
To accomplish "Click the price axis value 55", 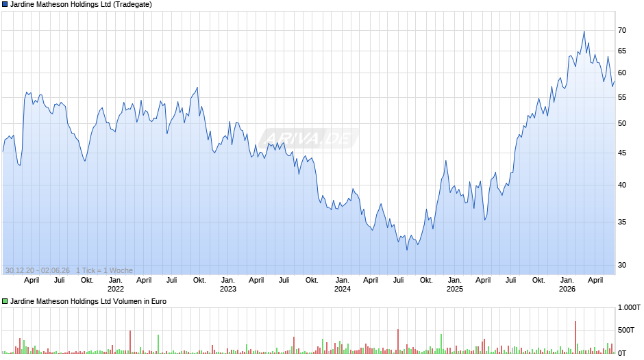I will (622, 97).
